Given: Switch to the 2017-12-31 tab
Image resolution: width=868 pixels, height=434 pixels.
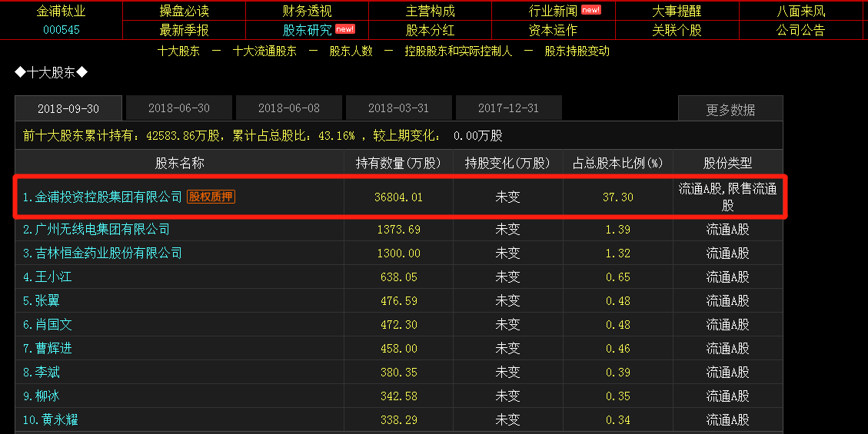Looking at the screenshot, I should [x=509, y=108].
